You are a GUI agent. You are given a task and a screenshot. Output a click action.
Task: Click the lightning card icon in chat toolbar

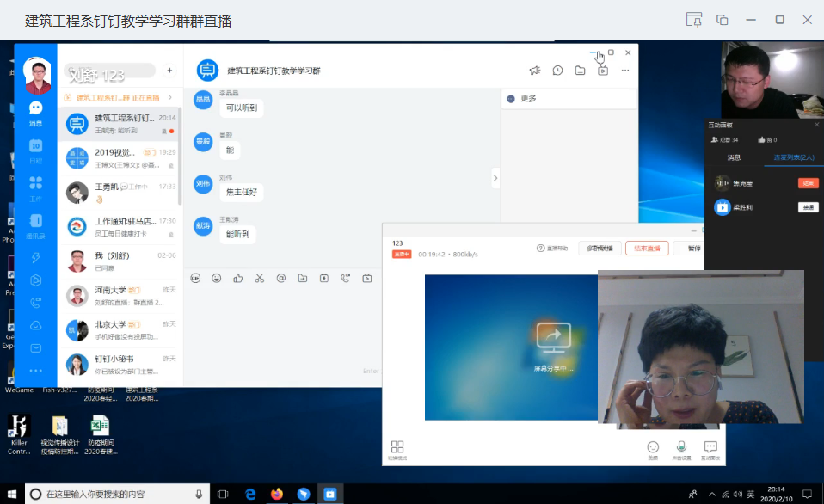pos(324,278)
